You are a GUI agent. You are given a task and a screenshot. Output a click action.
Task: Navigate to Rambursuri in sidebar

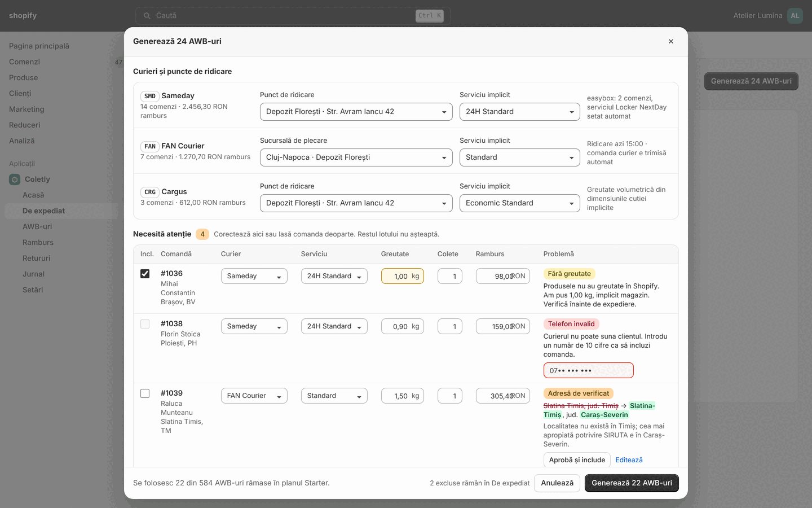pos(38,243)
